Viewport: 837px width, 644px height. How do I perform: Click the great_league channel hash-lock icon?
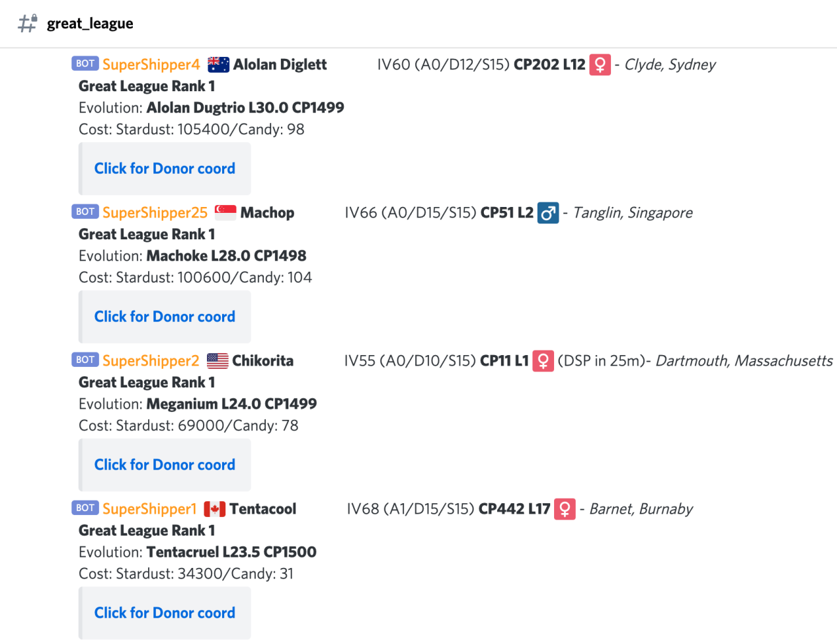28,23
